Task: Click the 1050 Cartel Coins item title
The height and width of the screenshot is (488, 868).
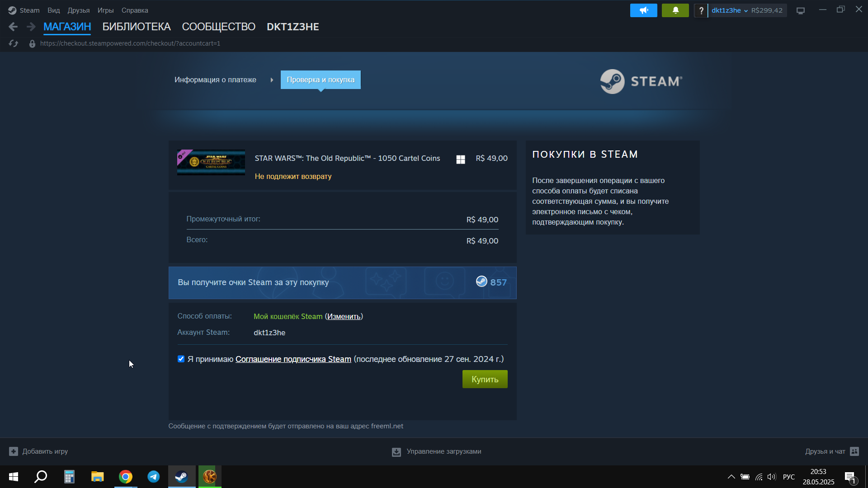Action: [347, 158]
